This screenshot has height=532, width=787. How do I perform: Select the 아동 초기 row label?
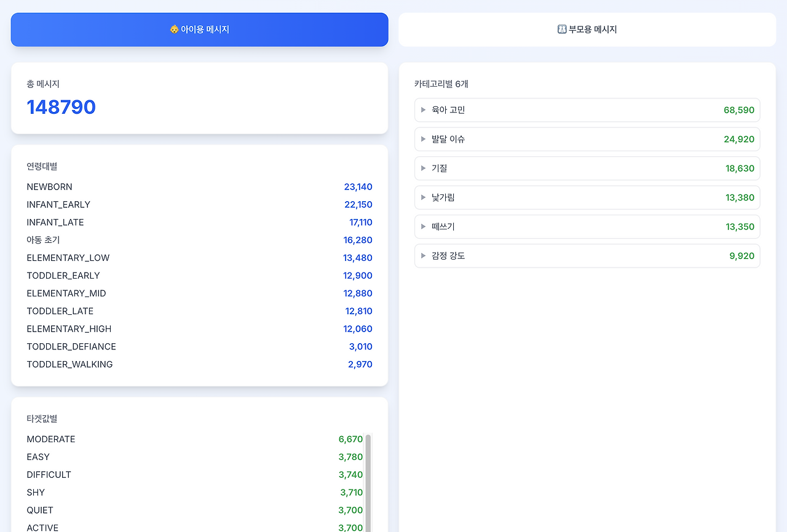pos(43,240)
